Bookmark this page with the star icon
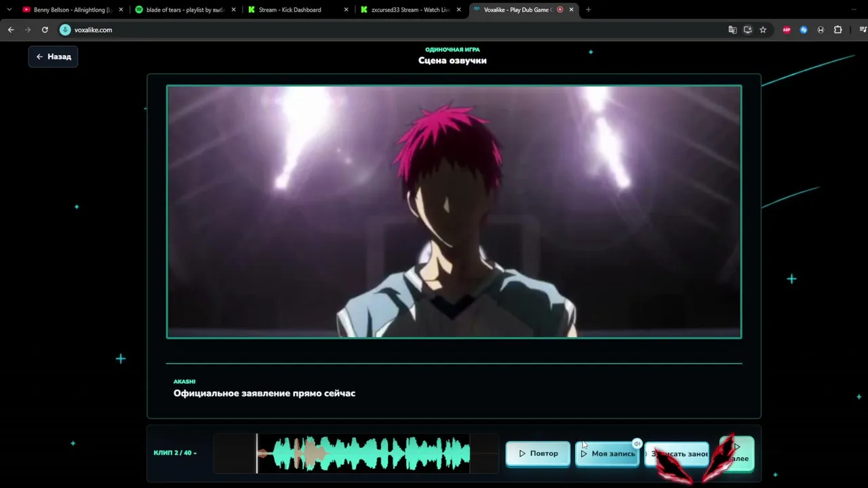Image resolution: width=868 pixels, height=488 pixels. [x=763, y=30]
